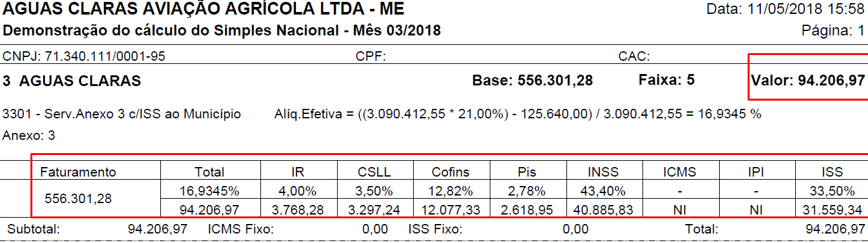
Task: Click the CSLL amount 3.297,24 cell
Action: pyautogui.click(x=374, y=209)
